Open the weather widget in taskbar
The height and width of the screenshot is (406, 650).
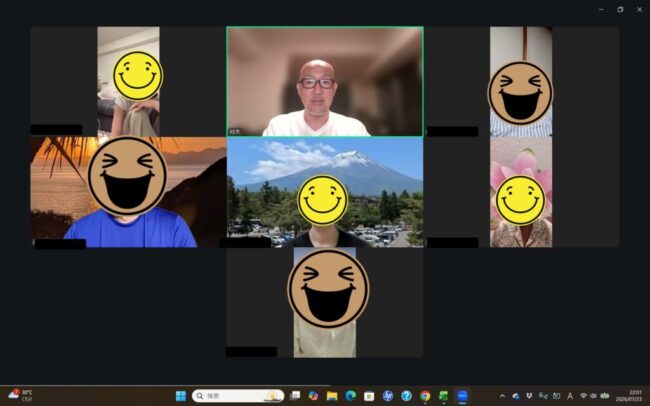point(20,395)
